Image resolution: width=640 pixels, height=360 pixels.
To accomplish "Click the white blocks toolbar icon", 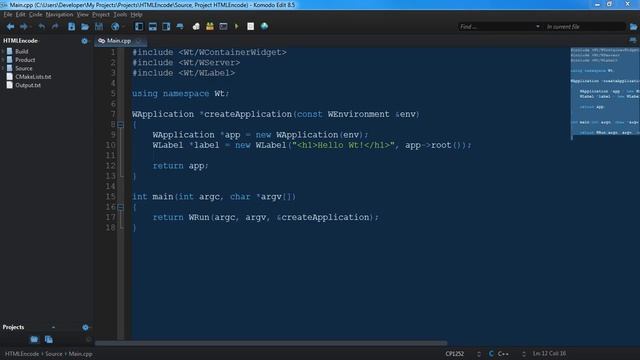I will (x=196, y=27).
